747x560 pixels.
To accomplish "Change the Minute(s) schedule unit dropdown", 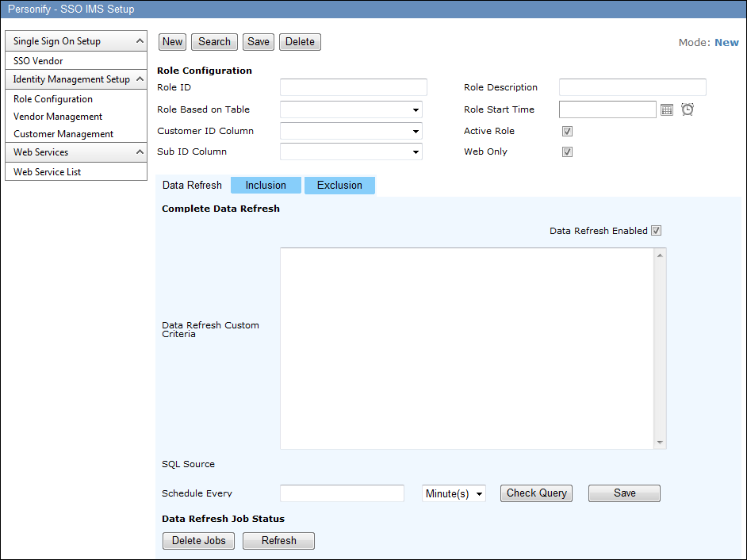I will coord(454,493).
